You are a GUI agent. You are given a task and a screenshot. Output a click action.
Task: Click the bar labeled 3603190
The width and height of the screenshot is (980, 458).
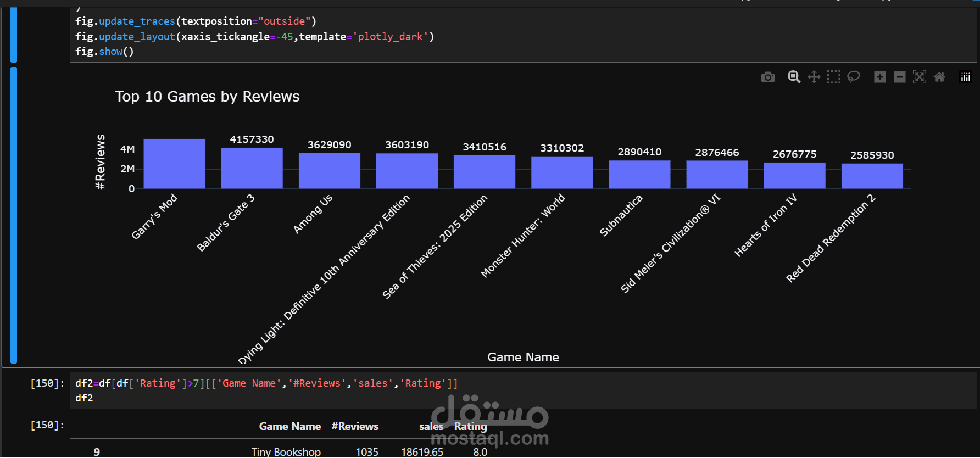pos(407,171)
